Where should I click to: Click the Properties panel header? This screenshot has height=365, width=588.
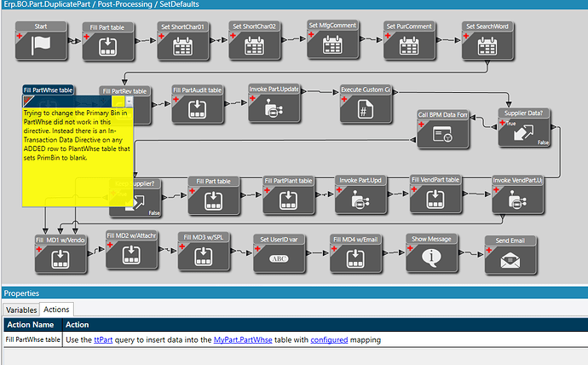point(294,293)
